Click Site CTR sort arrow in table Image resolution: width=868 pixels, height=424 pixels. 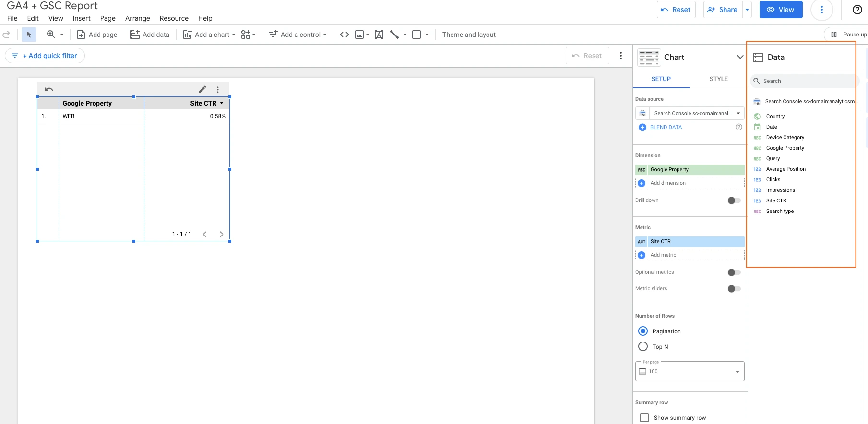[222, 103]
